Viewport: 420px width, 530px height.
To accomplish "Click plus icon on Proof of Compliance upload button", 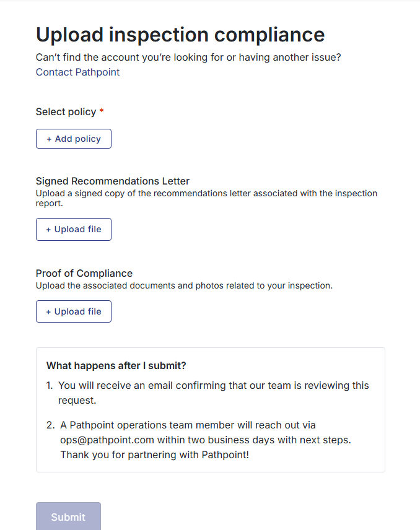I will (48, 311).
